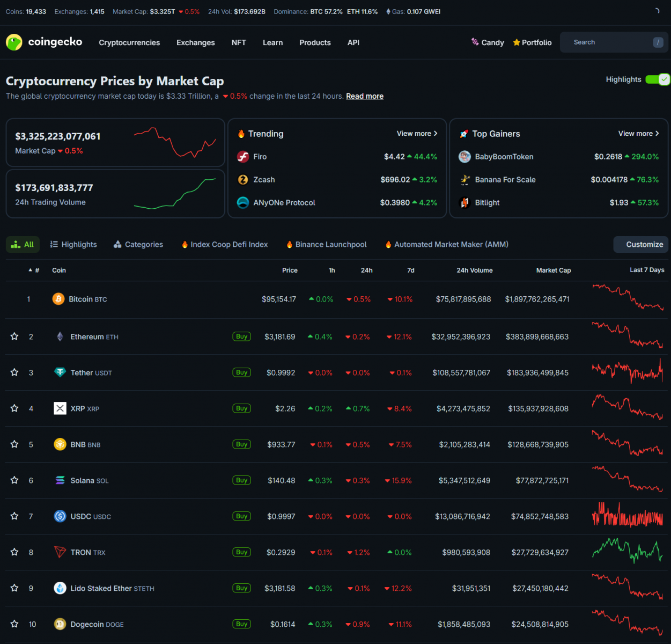The image size is (671, 644).
Task: Turn off the Highlights toggle switch
Action: tap(658, 79)
